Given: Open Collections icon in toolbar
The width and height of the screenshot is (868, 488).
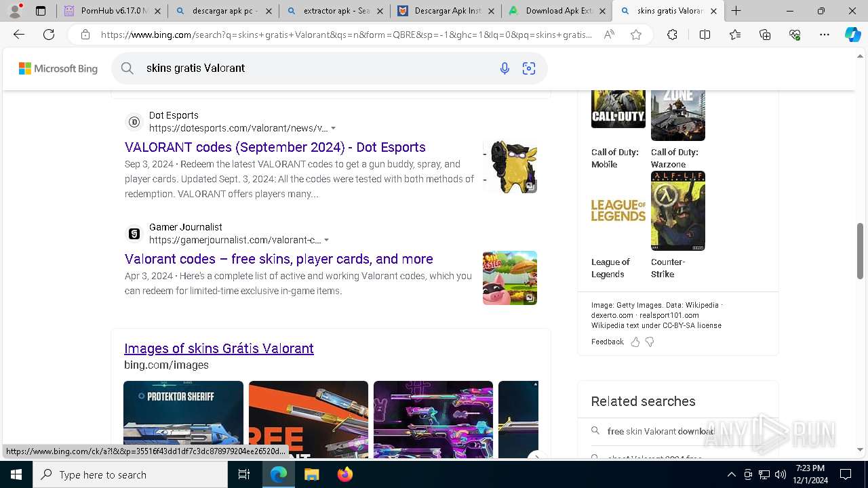Looking at the screenshot, I should click(x=765, y=35).
